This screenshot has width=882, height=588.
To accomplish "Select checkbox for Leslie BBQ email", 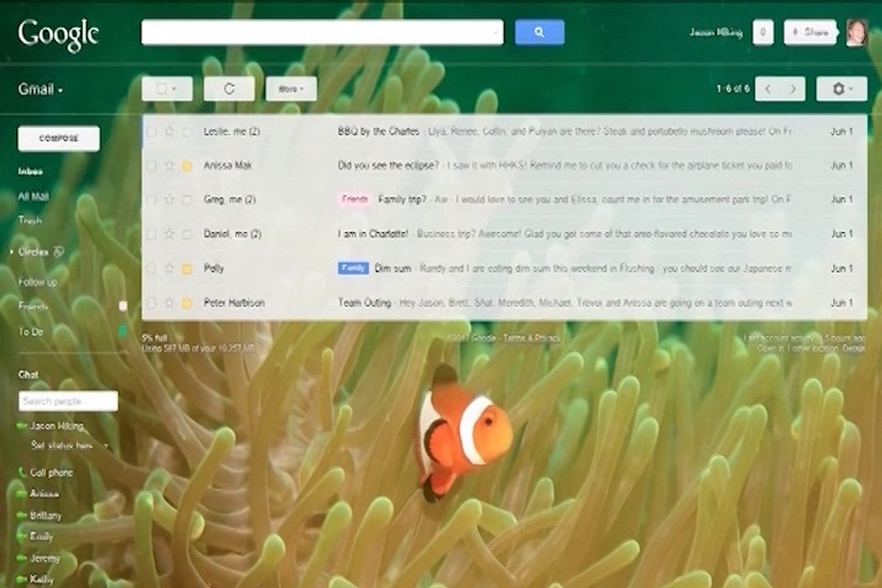I will point(151,131).
